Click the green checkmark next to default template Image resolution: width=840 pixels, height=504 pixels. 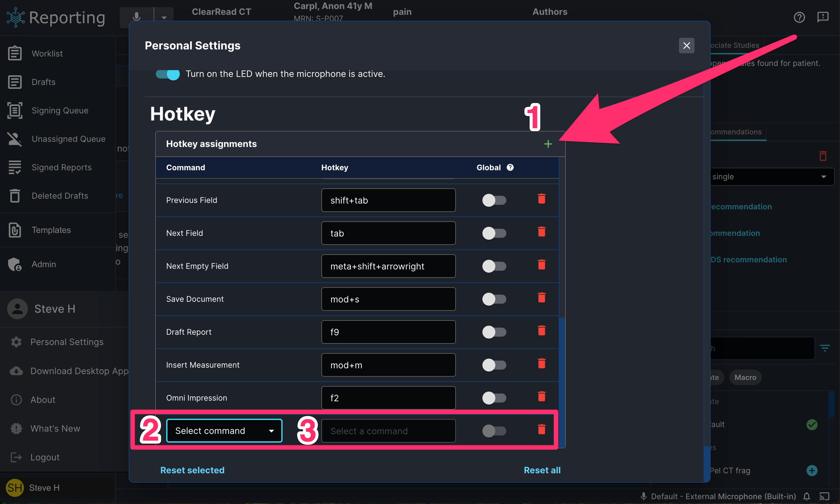click(x=812, y=425)
